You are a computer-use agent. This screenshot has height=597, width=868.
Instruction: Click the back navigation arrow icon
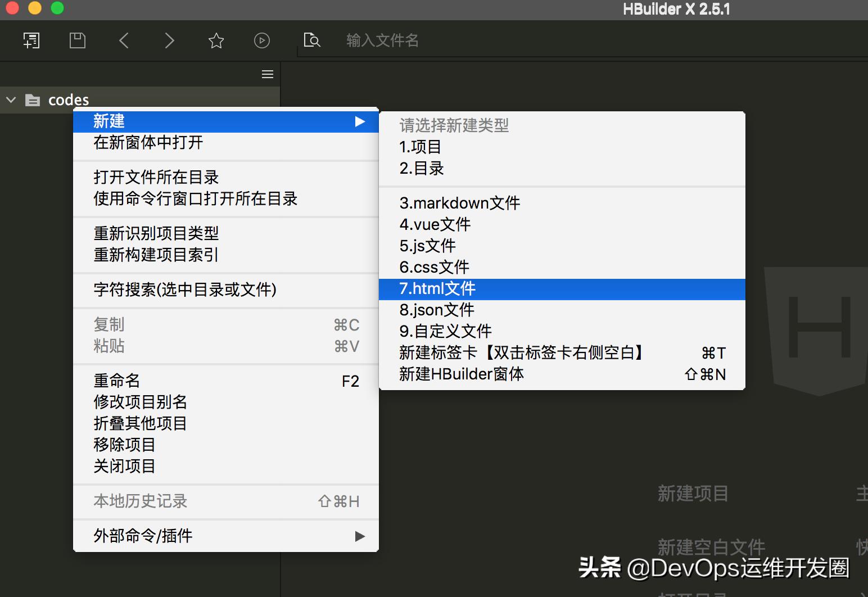point(124,40)
